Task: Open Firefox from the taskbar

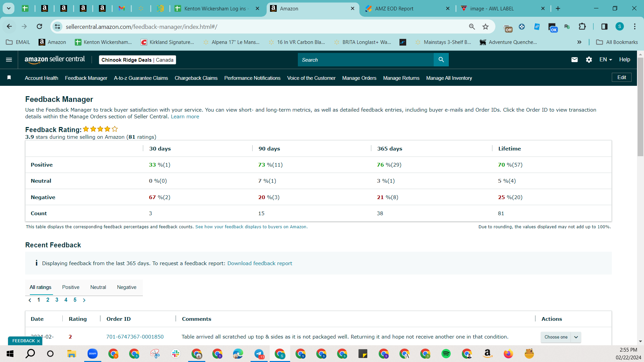Action: pos(508,354)
